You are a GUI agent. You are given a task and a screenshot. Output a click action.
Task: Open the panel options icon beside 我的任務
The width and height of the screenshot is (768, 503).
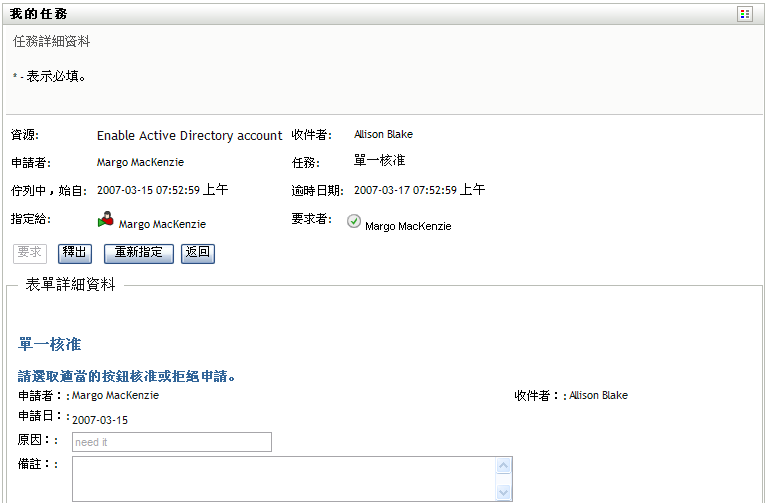[744, 14]
